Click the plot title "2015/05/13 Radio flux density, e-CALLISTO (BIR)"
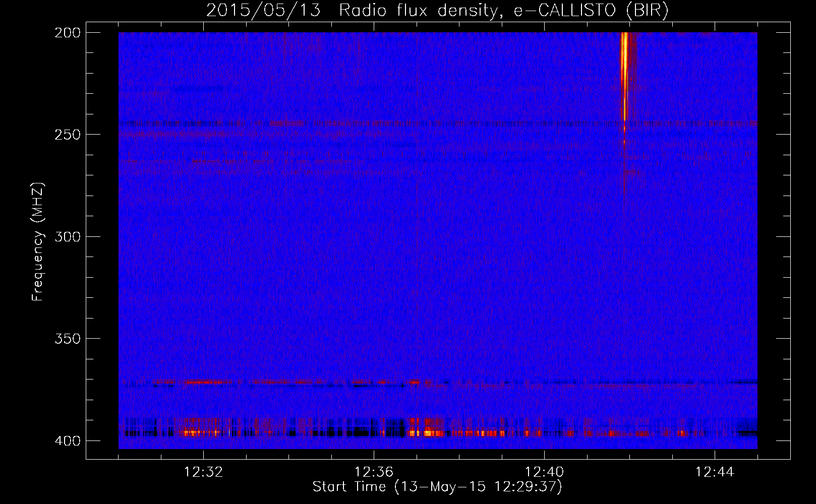The width and height of the screenshot is (816, 504). pos(437,10)
